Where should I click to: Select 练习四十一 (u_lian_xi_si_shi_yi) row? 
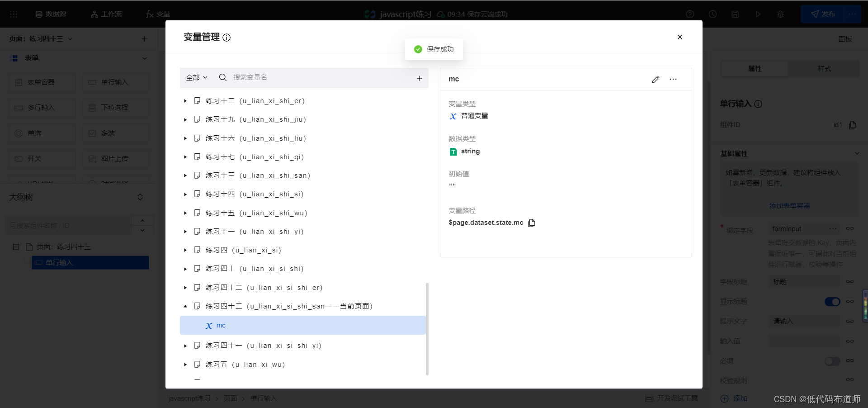(302, 346)
